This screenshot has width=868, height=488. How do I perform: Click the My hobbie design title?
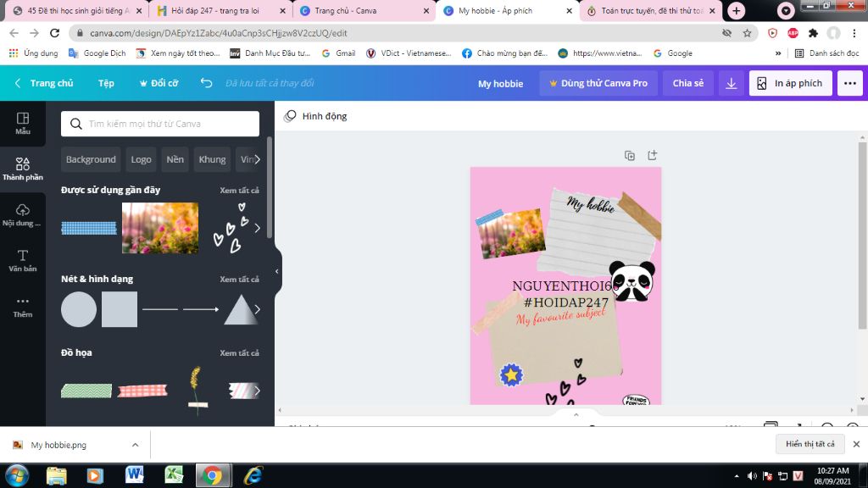(x=500, y=84)
